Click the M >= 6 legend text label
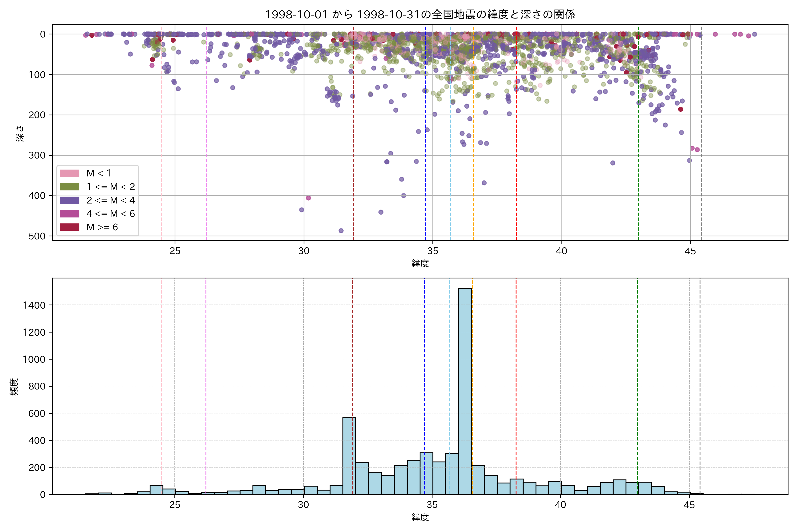Viewport: 798px width, 532px height. pyautogui.click(x=102, y=227)
